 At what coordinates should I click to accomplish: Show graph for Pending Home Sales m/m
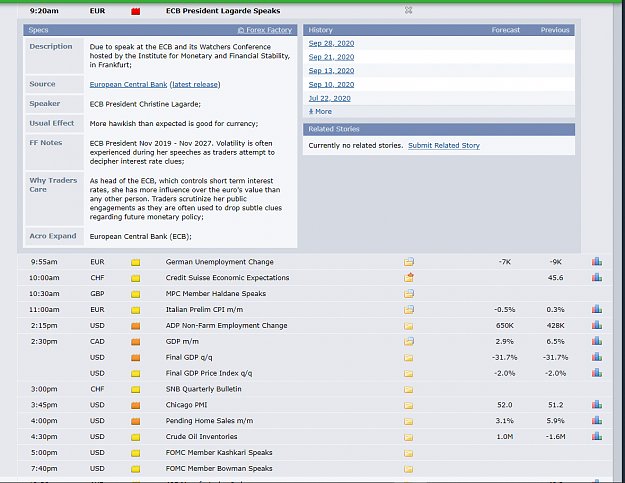pyautogui.click(x=597, y=420)
